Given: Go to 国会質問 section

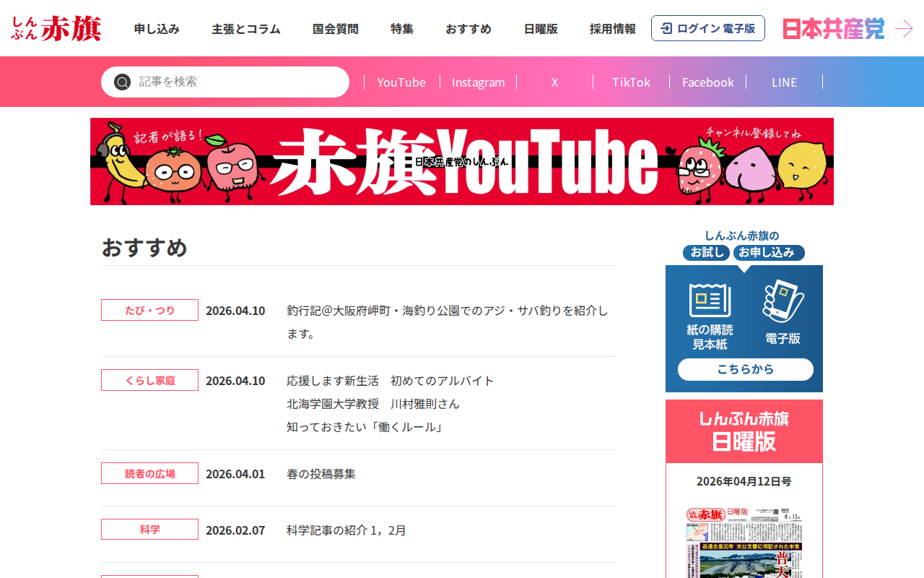Looking at the screenshot, I should coord(336,28).
